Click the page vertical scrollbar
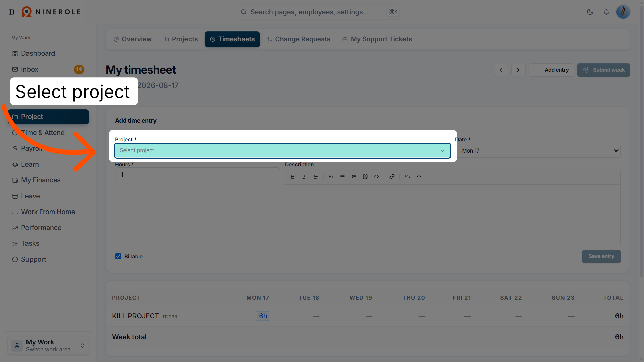 coord(641,141)
